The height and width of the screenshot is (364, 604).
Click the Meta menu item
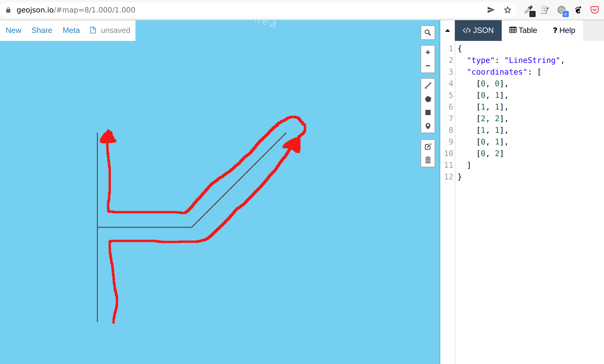click(72, 30)
